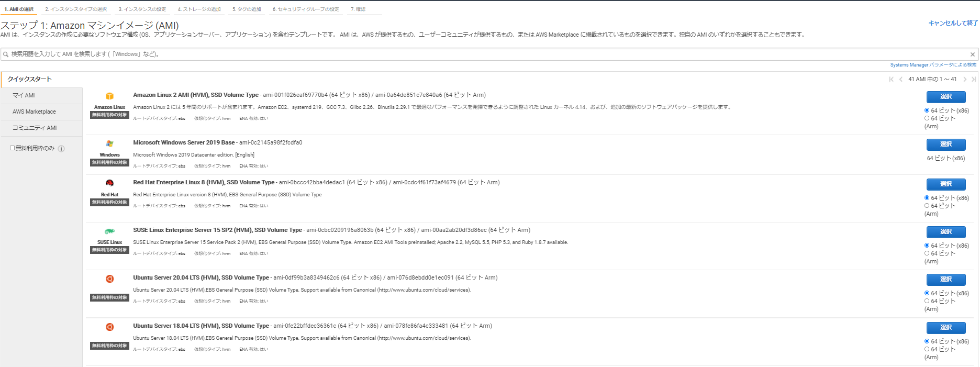Enable the free tier only checkbox

12,148
